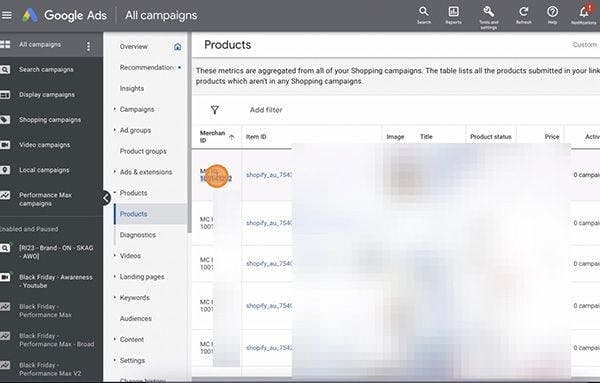This screenshot has height=383, width=600.
Task: Open the hamburger main menu
Action: [7, 15]
